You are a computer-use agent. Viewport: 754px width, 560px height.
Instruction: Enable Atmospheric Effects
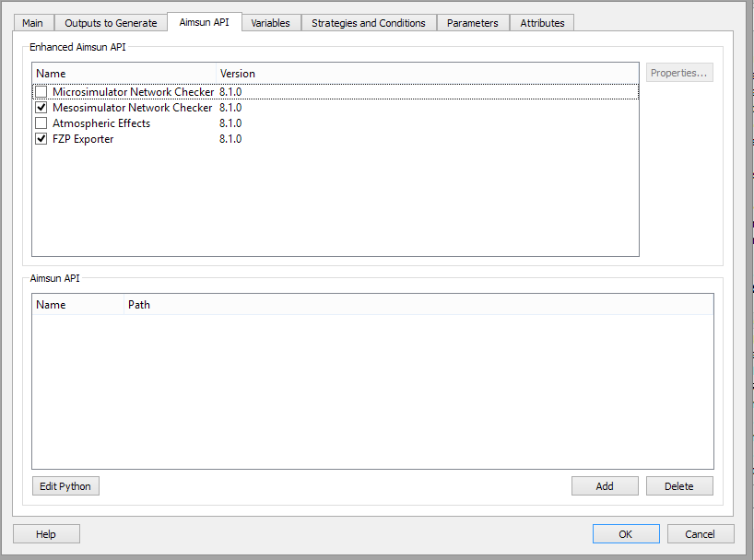pyautogui.click(x=41, y=122)
